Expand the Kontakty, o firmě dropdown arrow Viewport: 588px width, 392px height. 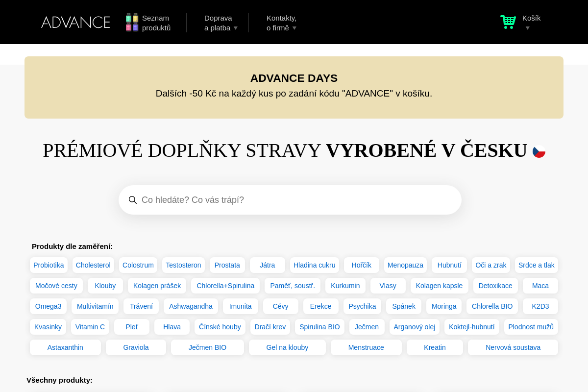pyautogui.click(x=294, y=28)
